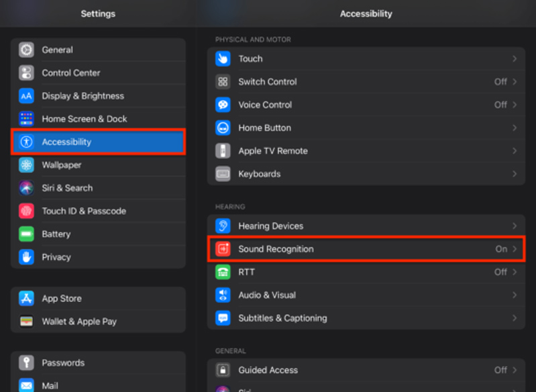Image resolution: width=536 pixels, height=392 pixels.
Task: Select General in the settings sidebar
Action: (x=98, y=50)
